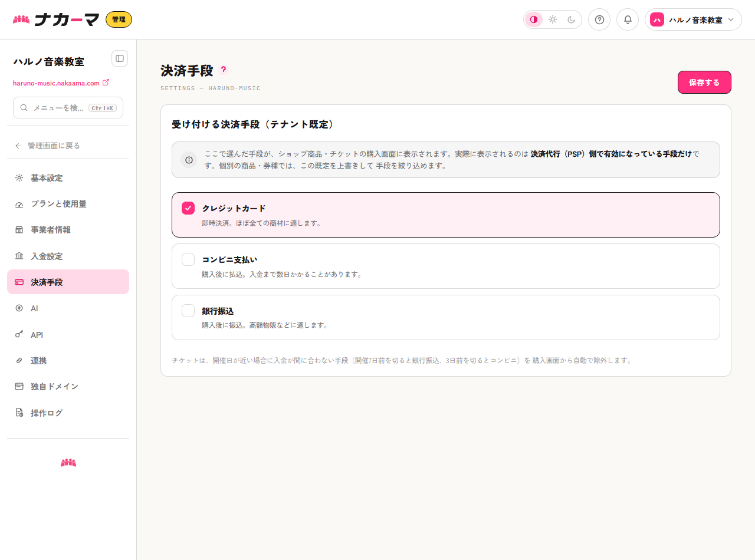Open the 操作ログ text label
The image size is (755, 560).
[x=47, y=413]
